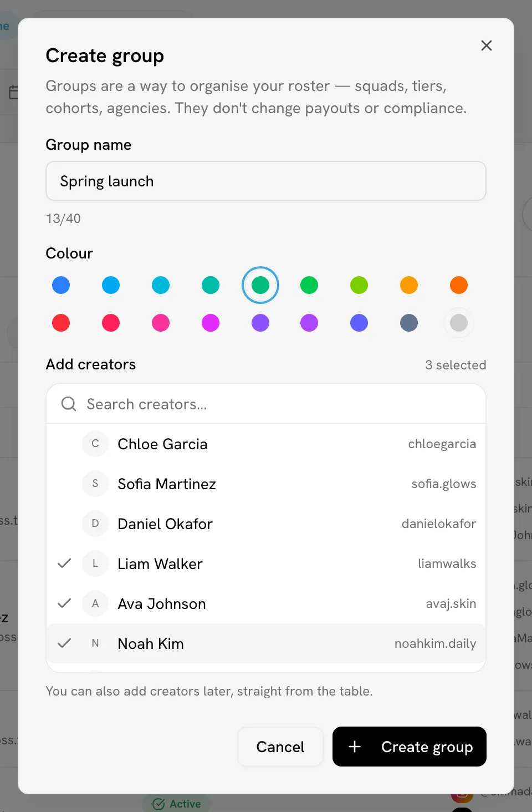Click the noahkim.daily handle text
This screenshot has width=532, height=812.
(436, 644)
